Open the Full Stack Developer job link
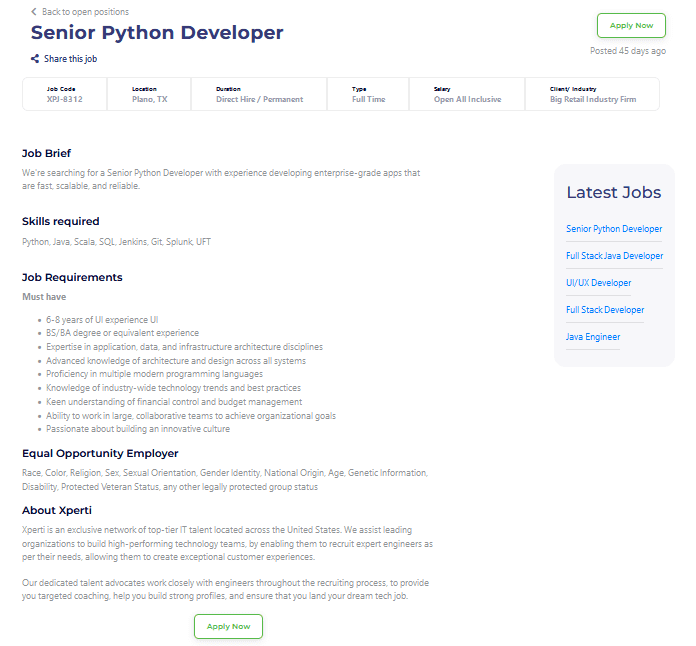The width and height of the screenshot is (696, 646). point(605,310)
